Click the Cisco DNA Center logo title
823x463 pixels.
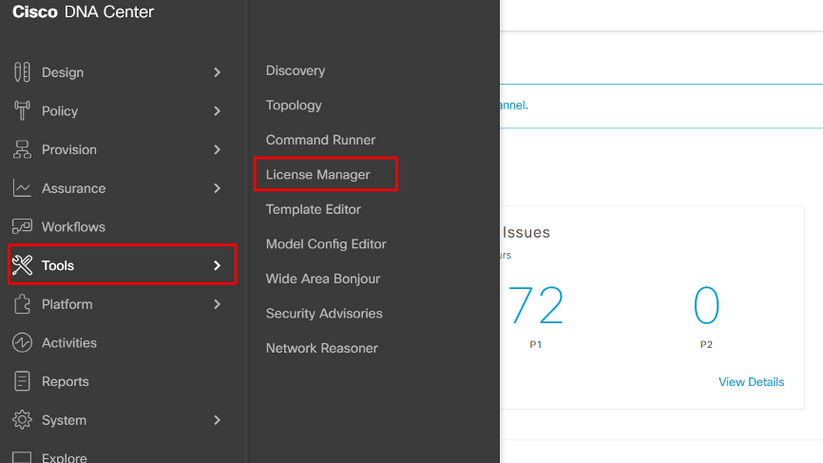click(83, 12)
